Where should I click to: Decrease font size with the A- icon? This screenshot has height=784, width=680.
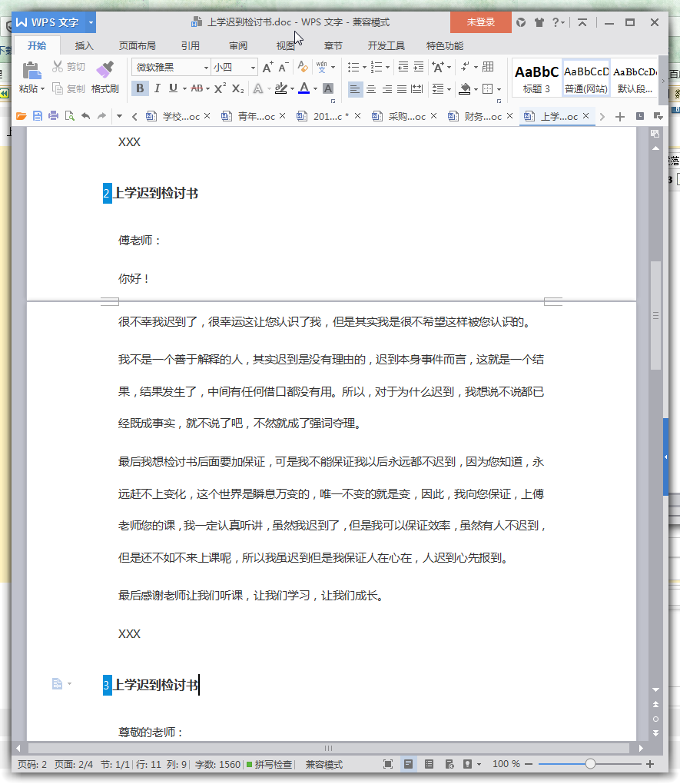[284, 67]
